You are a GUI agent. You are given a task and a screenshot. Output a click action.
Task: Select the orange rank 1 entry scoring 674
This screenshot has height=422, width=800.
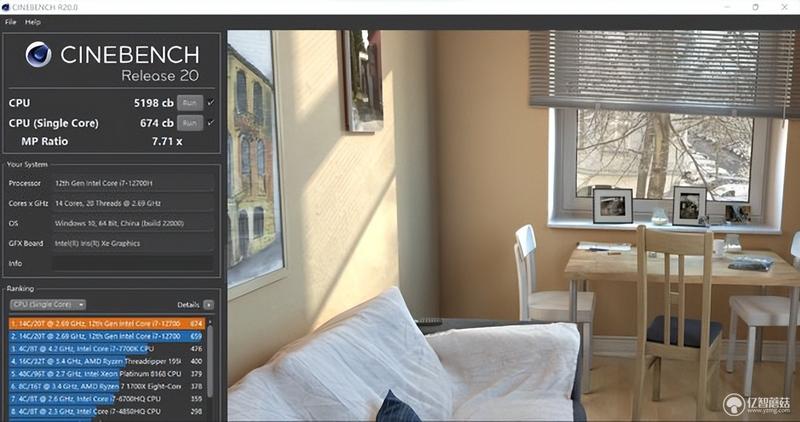point(107,324)
